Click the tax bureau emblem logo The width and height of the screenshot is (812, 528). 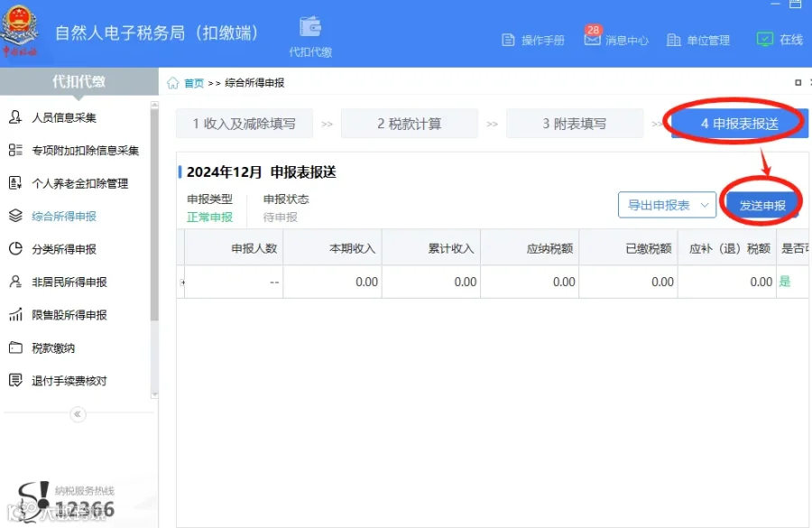tap(20, 30)
